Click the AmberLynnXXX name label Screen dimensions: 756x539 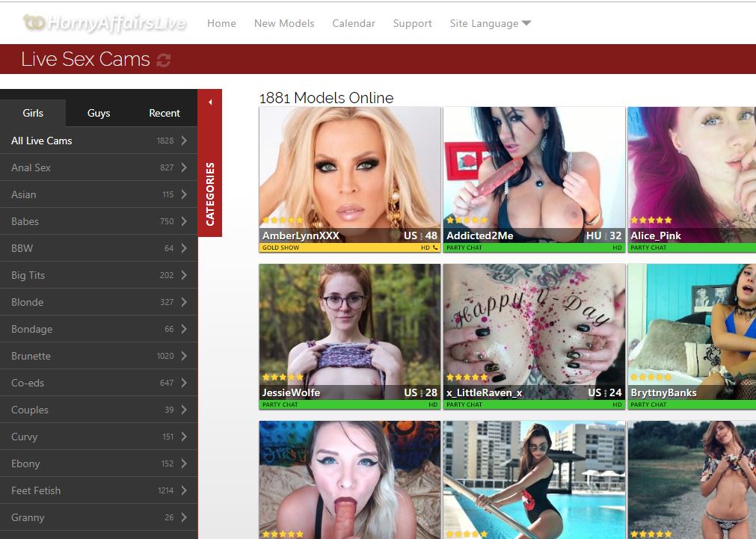301,235
